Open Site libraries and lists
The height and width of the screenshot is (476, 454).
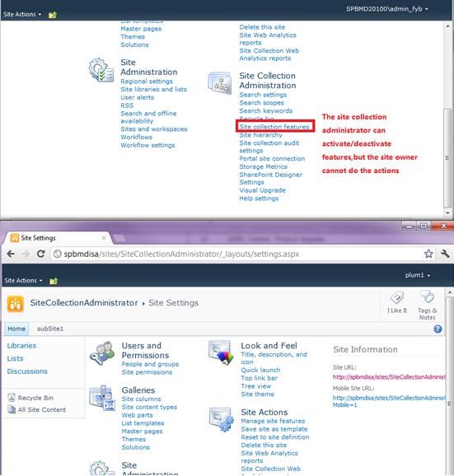(153, 89)
